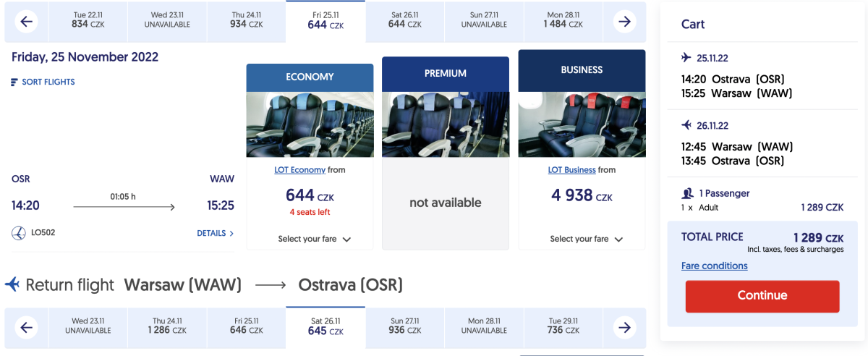This screenshot has height=356, width=868.
Task: Go to earlier outbound dates with left arrow
Action: coord(27,22)
